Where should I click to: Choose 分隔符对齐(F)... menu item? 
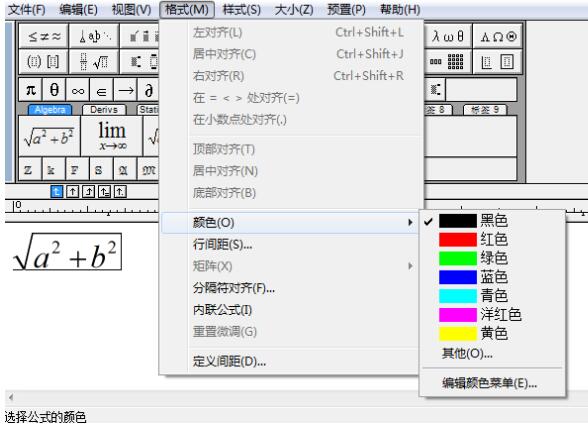(x=290, y=288)
